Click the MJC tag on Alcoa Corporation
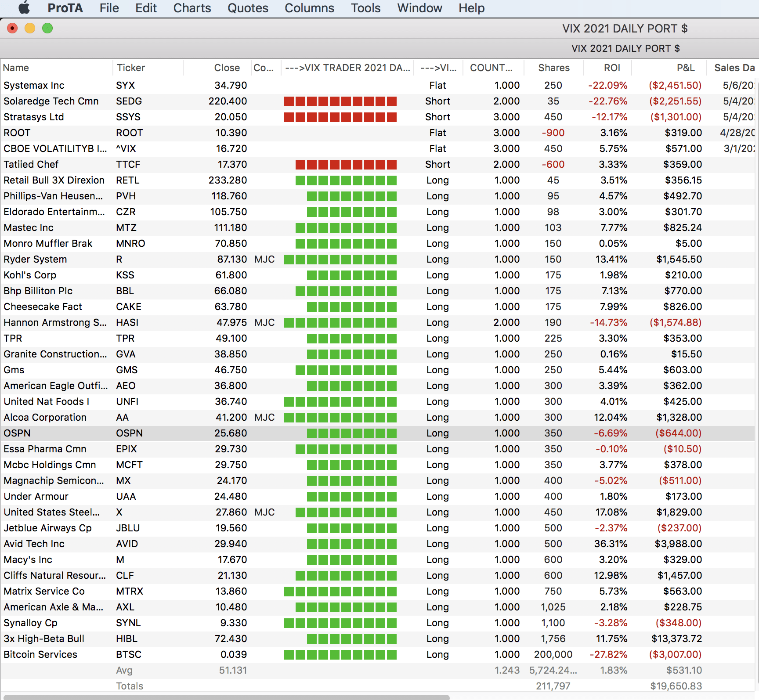Viewport: 759px width, 700px height. coord(264,418)
